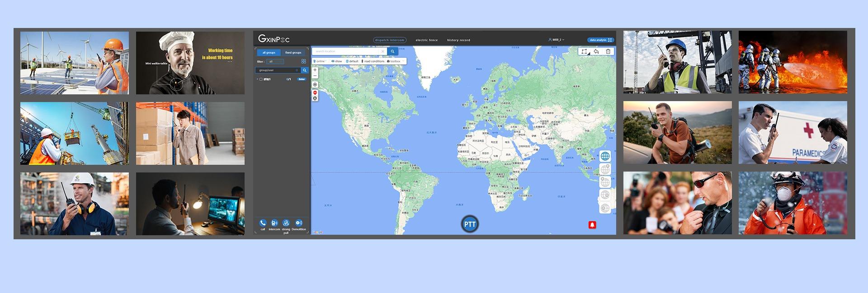The height and width of the screenshot is (293, 868).
Task: Open the electric fence menu
Action: tap(426, 40)
